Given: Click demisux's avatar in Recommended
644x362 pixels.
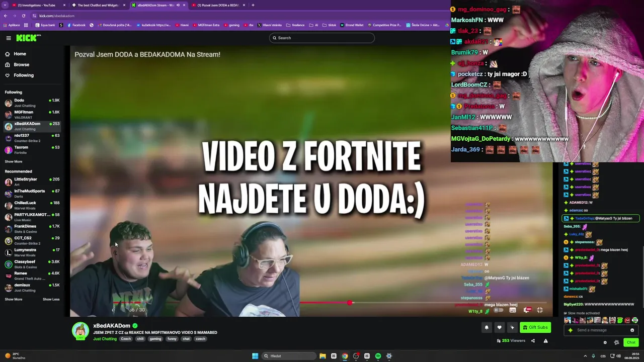Looking at the screenshot, I should 9,288.
